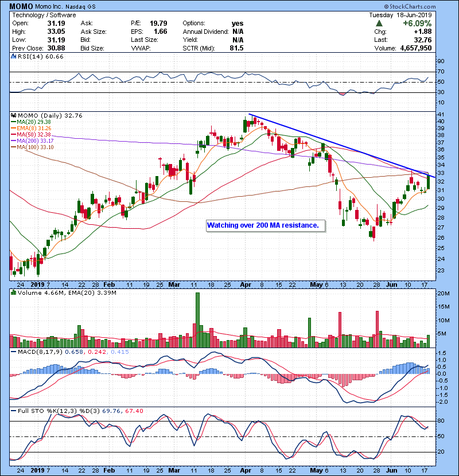Image resolution: width=459 pixels, height=476 pixels.
Task: Click the MA(50) 32.38 legend entry
Action: [x=31, y=134]
